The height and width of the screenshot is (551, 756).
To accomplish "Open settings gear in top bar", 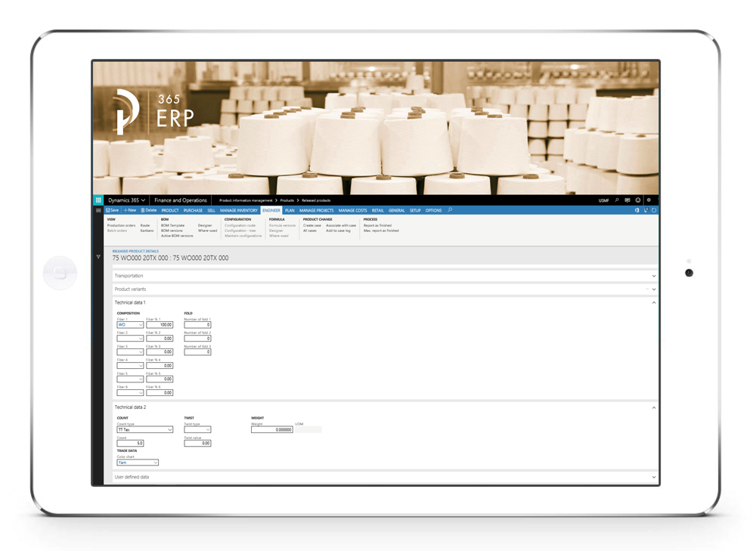I will pyautogui.click(x=649, y=200).
